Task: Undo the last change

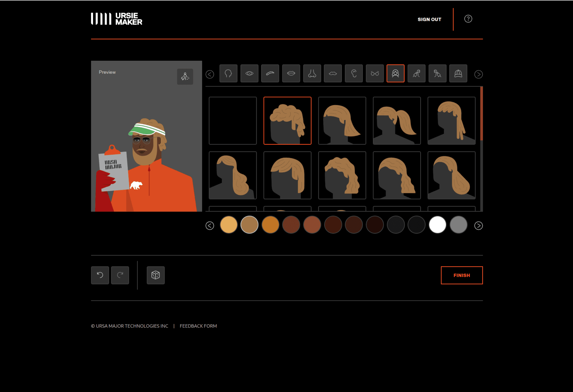Action: tap(100, 275)
